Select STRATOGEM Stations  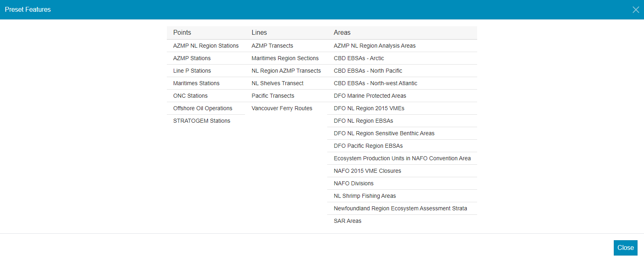pyautogui.click(x=206, y=121)
